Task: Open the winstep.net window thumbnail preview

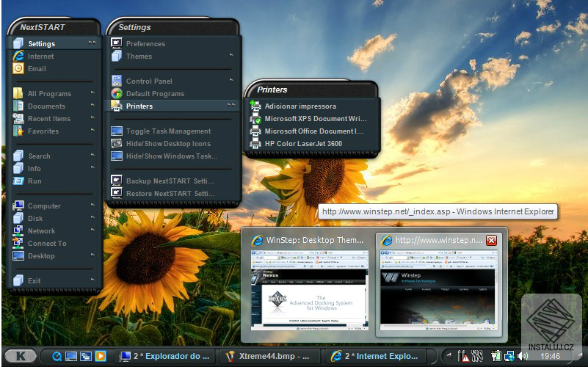Action: point(439,291)
